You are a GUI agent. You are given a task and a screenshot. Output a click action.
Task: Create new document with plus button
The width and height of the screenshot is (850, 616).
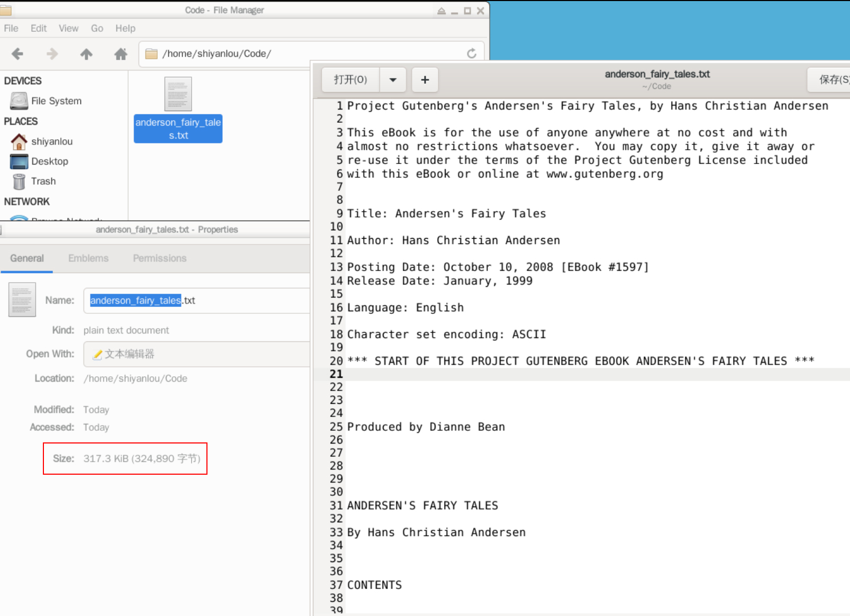pyautogui.click(x=425, y=80)
